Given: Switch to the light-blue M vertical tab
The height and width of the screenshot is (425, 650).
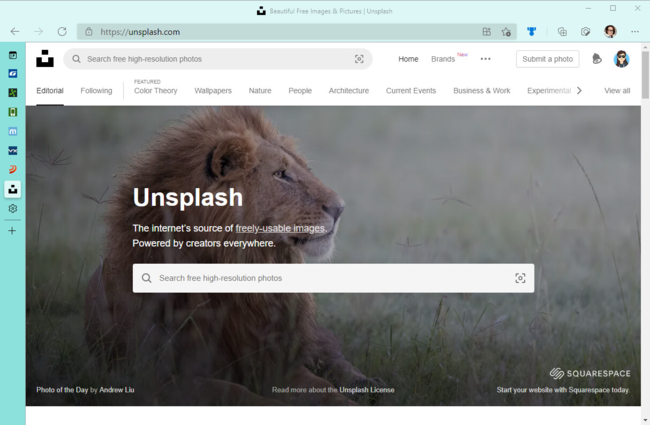Looking at the screenshot, I should click(x=13, y=131).
